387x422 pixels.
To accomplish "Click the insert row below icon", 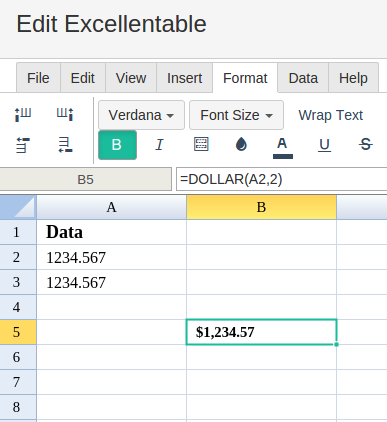I will tap(65, 145).
